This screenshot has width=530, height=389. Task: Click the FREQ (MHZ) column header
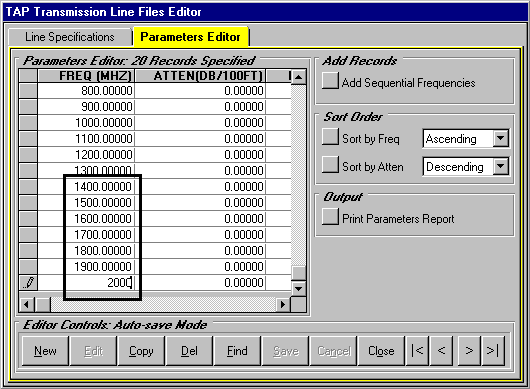[86, 76]
